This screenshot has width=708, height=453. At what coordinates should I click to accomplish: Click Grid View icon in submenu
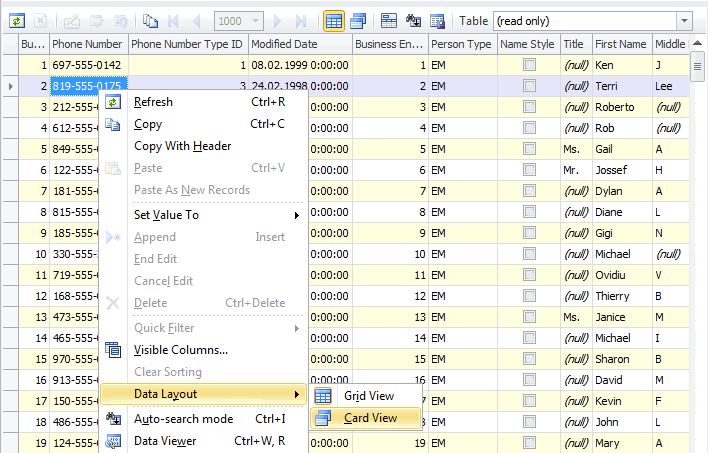pos(323,396)
